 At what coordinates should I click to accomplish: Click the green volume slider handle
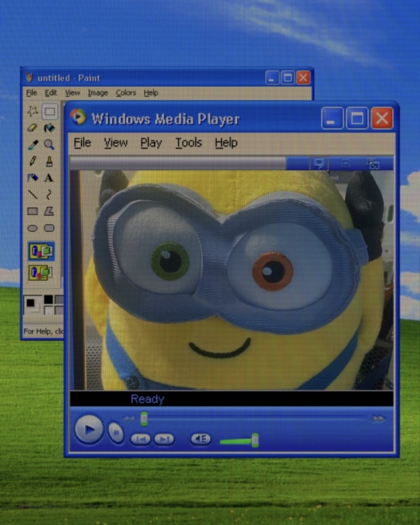point(255,440)
